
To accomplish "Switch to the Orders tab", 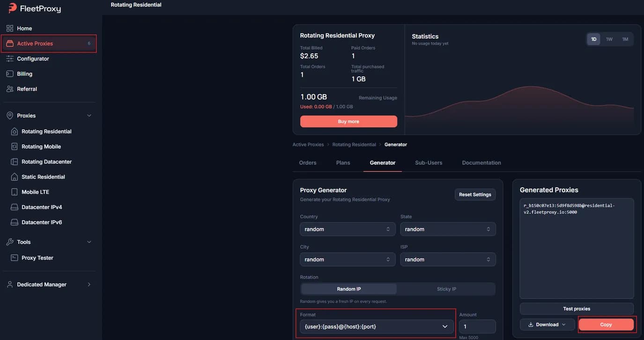I will click(308, 163).
